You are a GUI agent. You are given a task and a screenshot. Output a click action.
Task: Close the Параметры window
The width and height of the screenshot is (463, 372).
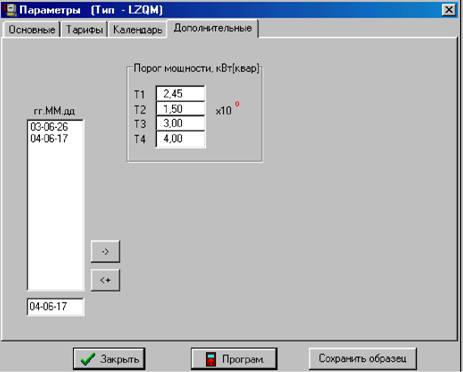(449, 10)
